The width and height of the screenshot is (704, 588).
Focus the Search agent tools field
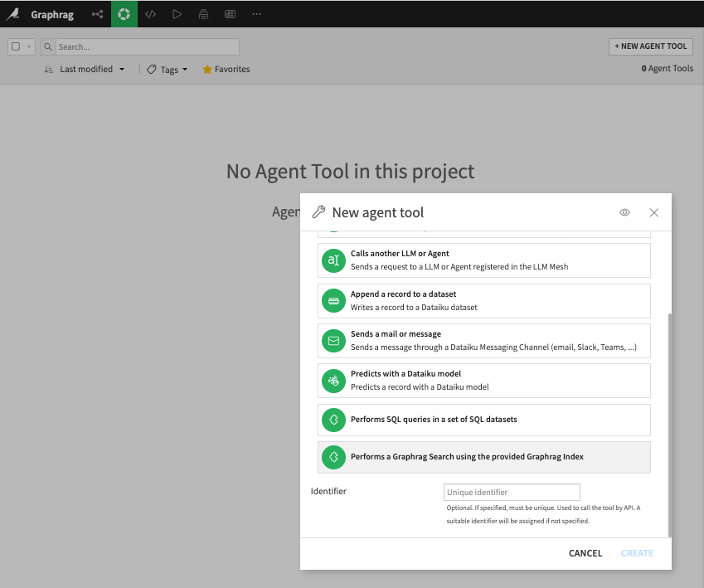148,46
